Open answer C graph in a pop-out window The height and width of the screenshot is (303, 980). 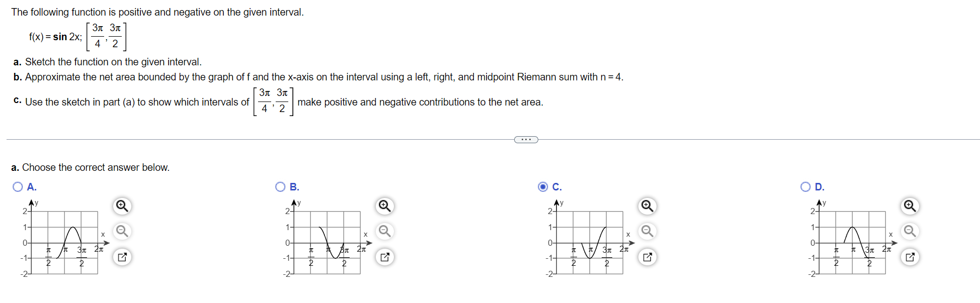(647, 257)
